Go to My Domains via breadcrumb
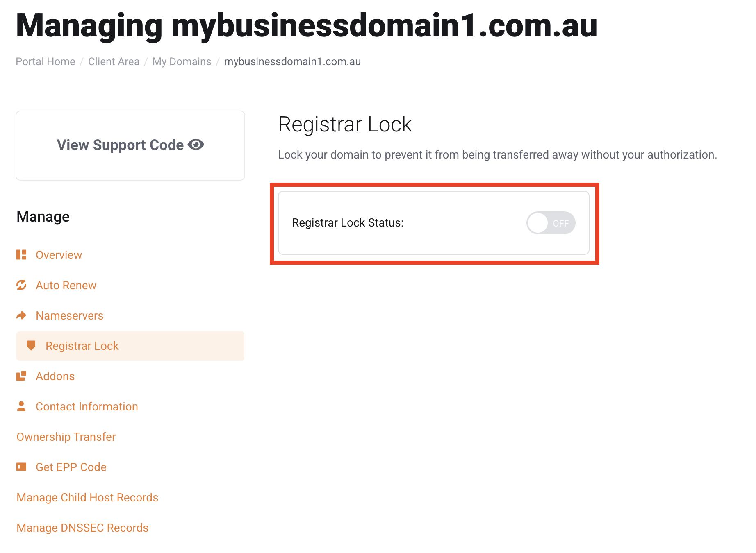Screen dimensions: 756x553 point(182,61)
